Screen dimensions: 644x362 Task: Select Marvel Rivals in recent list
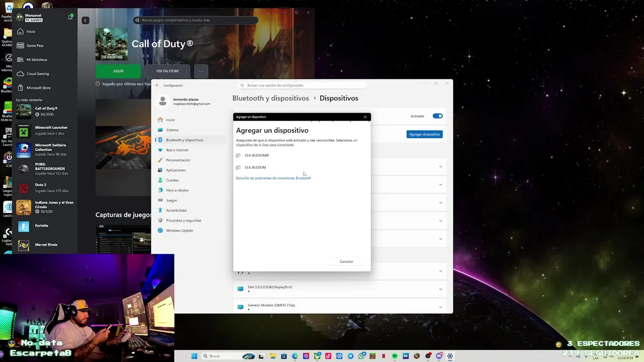(45, 245)
